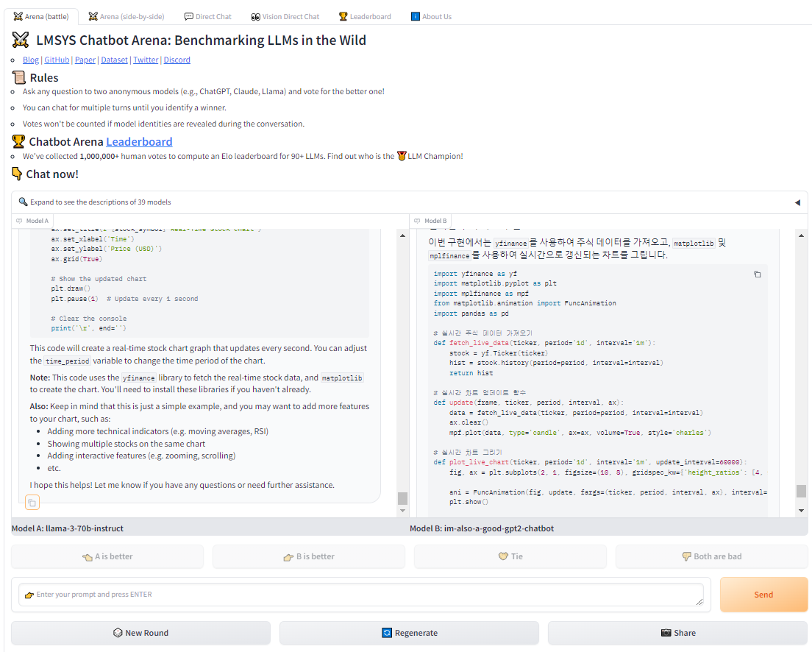
Task: Vote Both are bad
Action: click(x=711, y=556)
